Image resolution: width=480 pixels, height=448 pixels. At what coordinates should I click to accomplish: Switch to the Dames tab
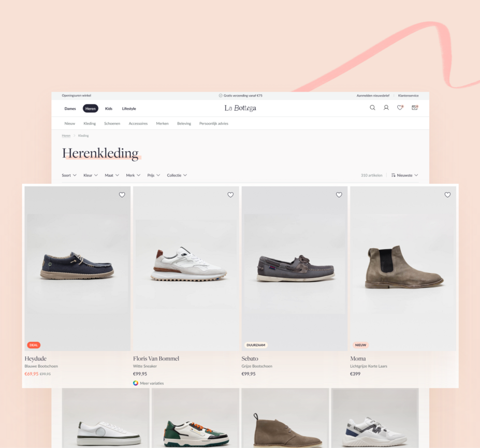click(70, 109)
